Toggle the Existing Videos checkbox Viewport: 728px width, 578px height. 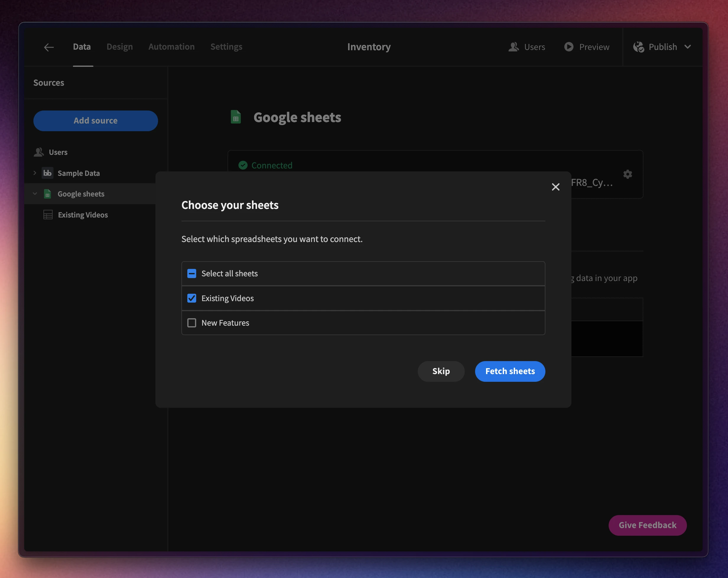pyautogui.click(x=192, y=298)
